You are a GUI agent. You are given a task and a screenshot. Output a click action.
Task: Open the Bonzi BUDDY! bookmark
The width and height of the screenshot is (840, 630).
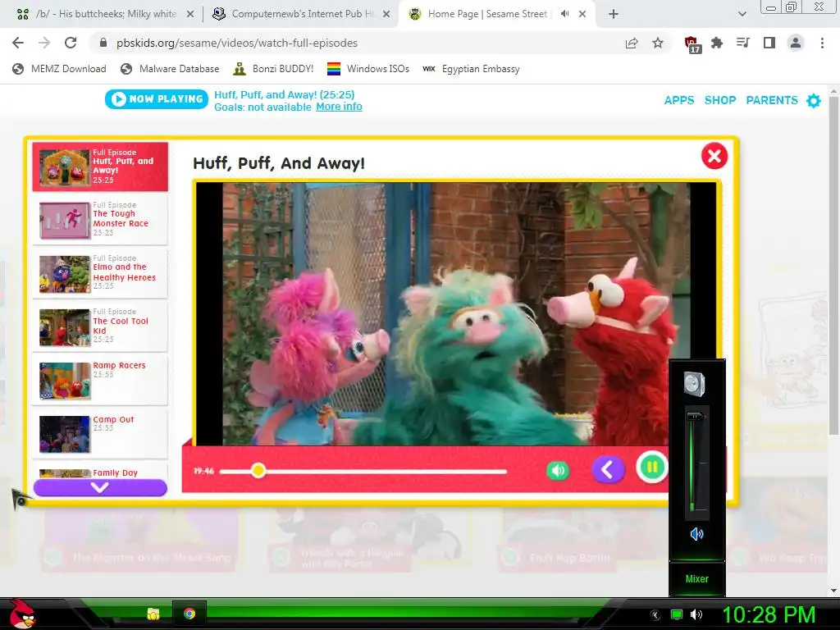(274, 69)
